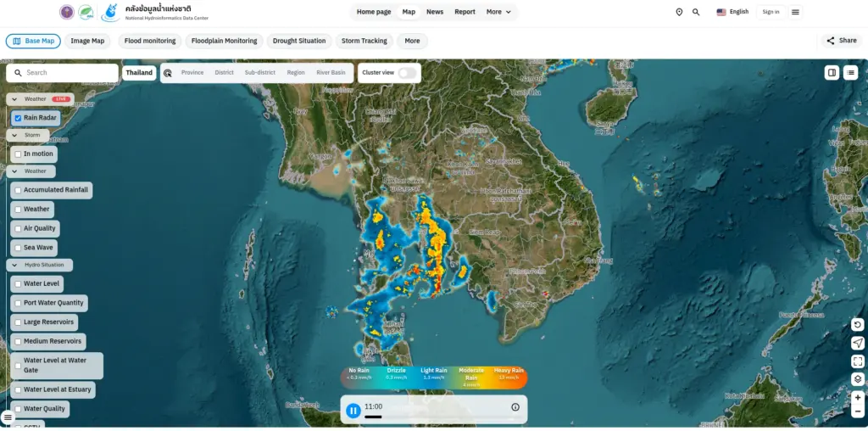
Task: Open the list view icon at map top right
Action: [851, 73]
